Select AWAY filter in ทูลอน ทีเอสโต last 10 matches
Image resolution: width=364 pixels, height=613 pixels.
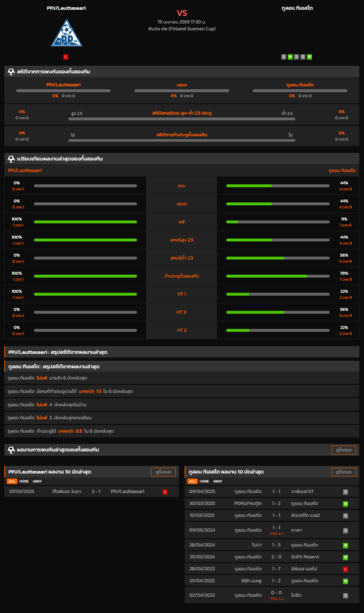click(x=218, y=481)
